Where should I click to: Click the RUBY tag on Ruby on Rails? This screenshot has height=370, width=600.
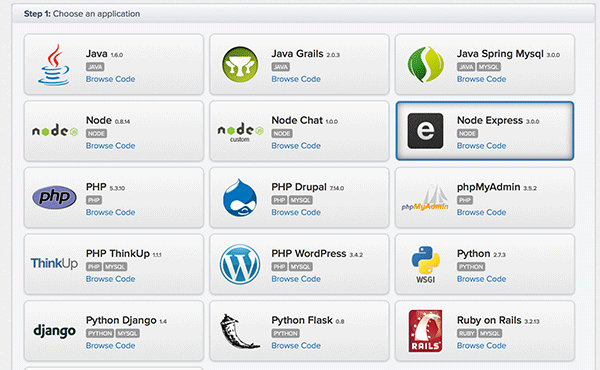tap(466, 333)
